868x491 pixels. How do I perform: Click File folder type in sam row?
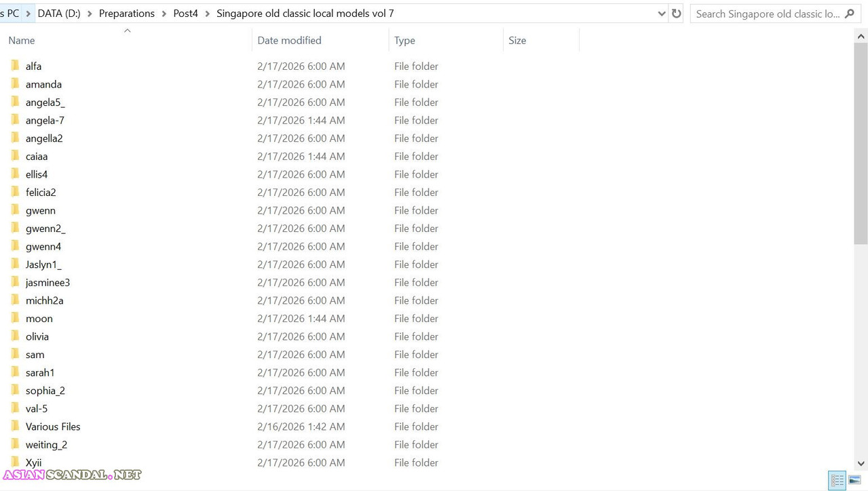click(x=416, y=354)
